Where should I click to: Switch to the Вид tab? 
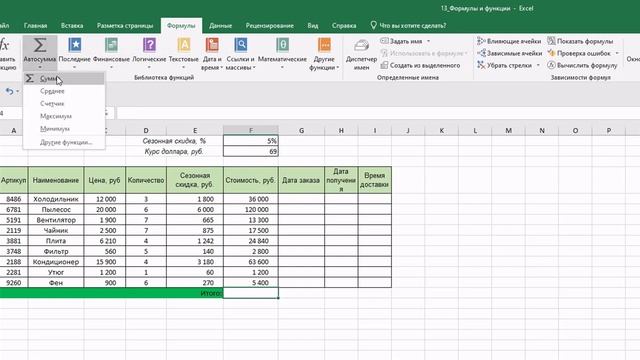tap(313, 26)
